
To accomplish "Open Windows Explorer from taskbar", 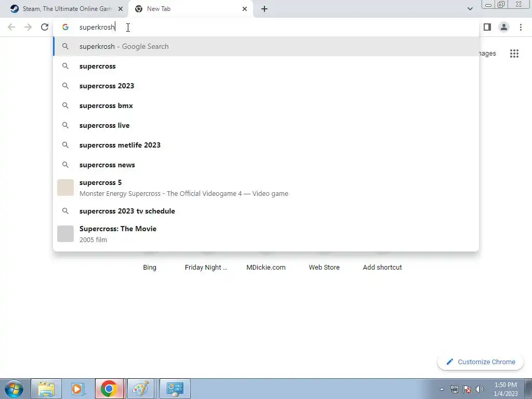I will (46, 389).
